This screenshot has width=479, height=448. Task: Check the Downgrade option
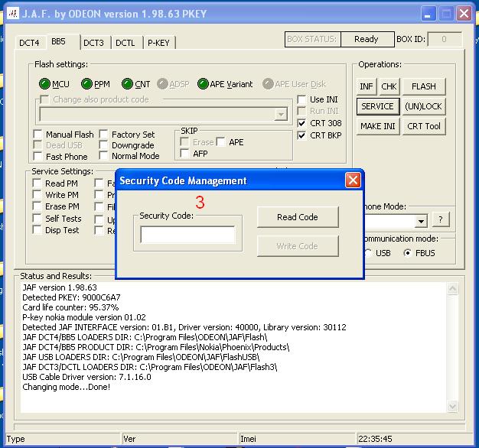[x=103, y=145]
